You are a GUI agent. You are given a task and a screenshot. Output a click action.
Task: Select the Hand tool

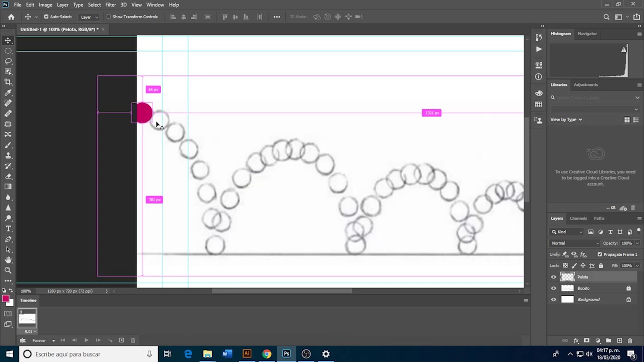[x=8, y=260]
